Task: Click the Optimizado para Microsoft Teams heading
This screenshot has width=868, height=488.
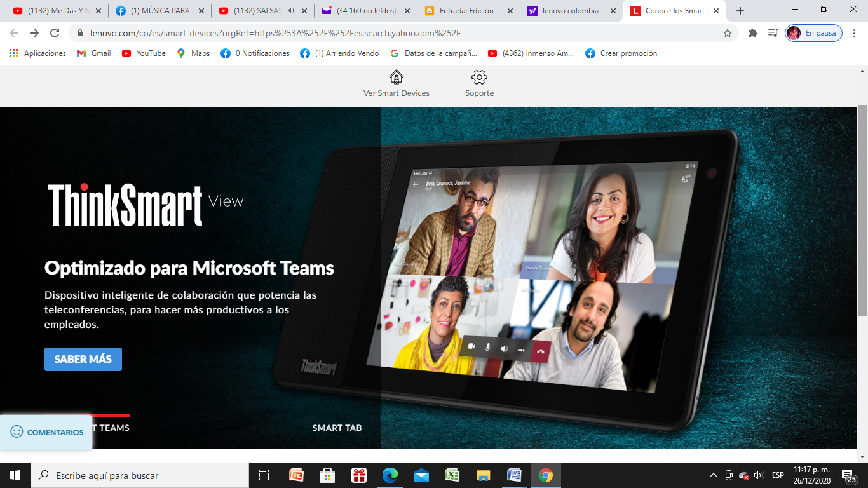Action: click(x=189, y=268)
